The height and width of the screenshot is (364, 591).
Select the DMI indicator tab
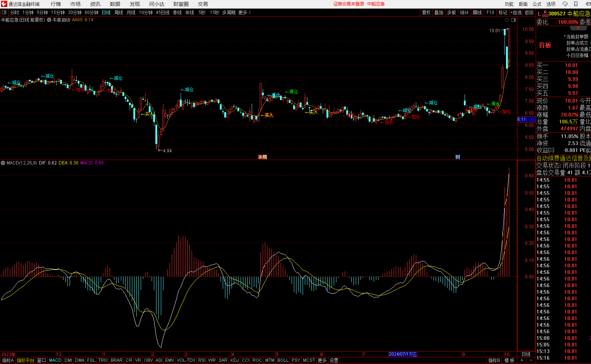pos(68,360)
